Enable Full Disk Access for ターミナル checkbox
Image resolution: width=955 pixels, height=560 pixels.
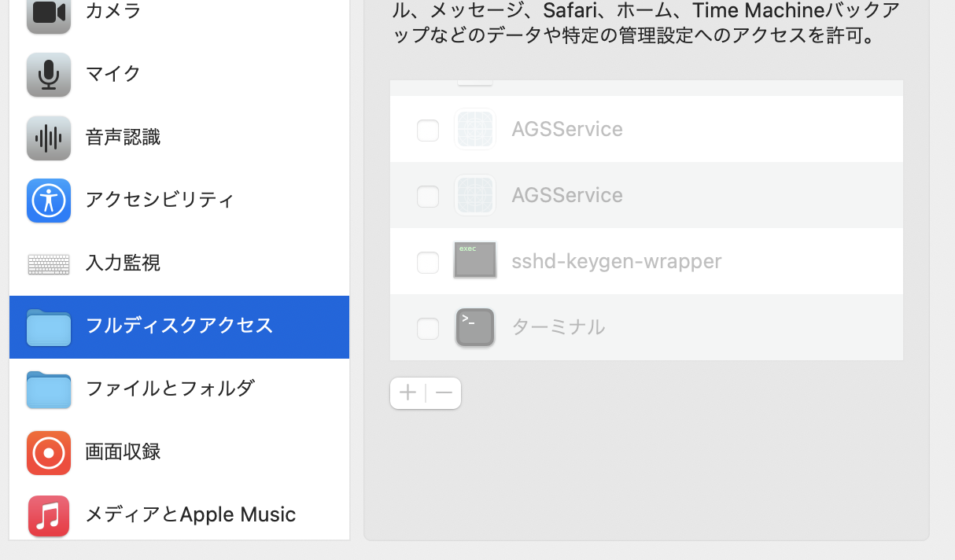428,328
